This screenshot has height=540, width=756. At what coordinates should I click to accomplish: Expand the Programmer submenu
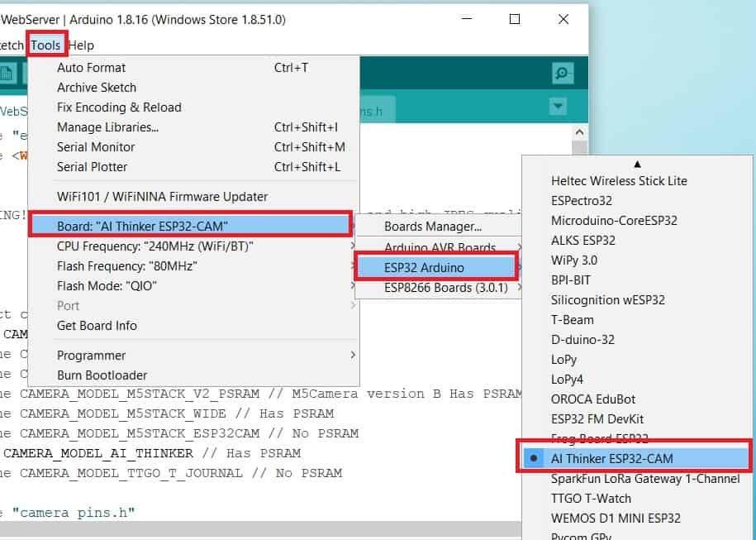pos(194,355)
